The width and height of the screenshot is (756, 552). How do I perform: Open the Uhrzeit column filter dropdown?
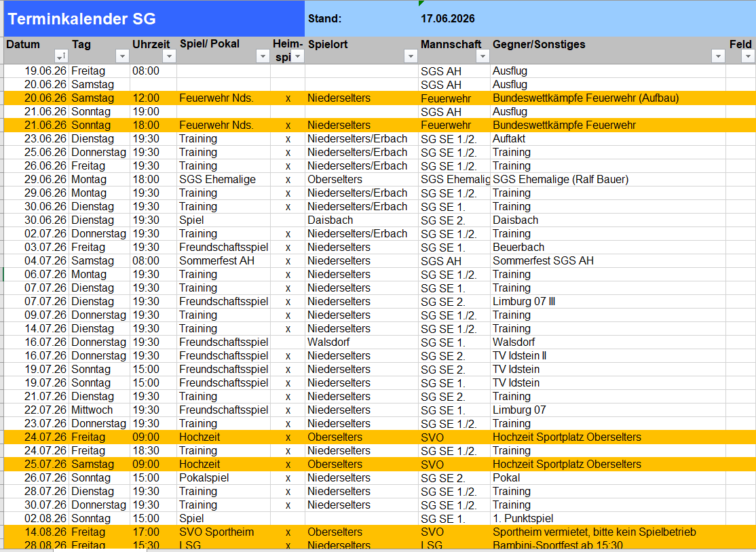tap(169, 56)
